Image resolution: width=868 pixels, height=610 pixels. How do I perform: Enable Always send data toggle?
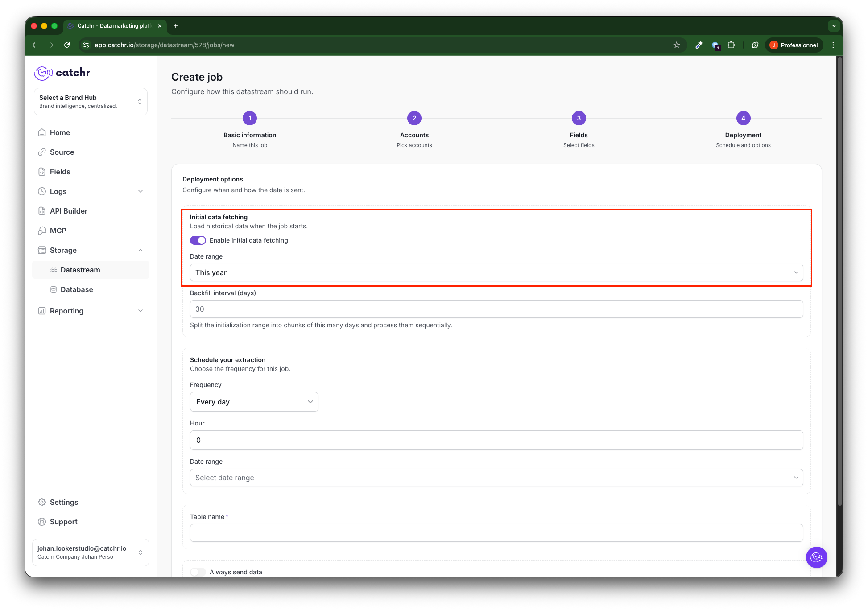pyautogui.click(x=198, y=572)
